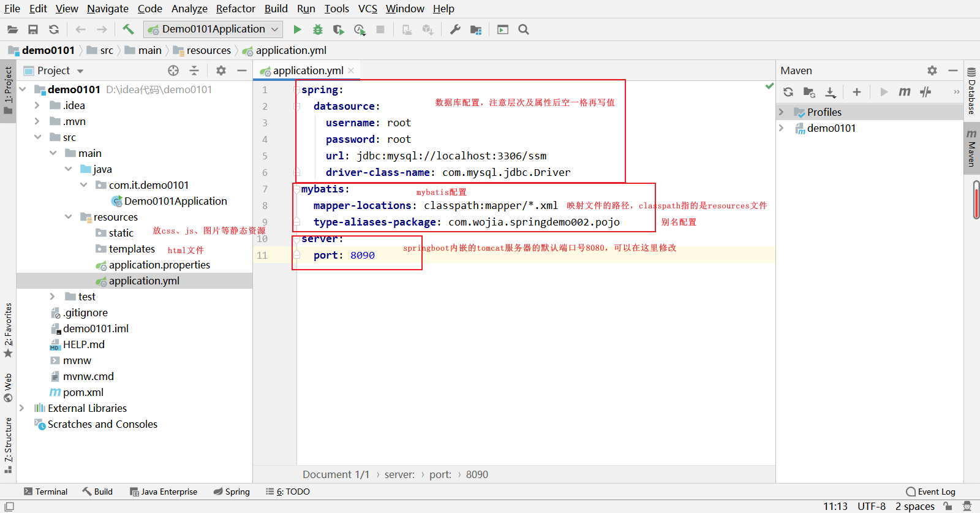Run with coverage using the shield icon
980x513 pixels.
click(338, 29)
